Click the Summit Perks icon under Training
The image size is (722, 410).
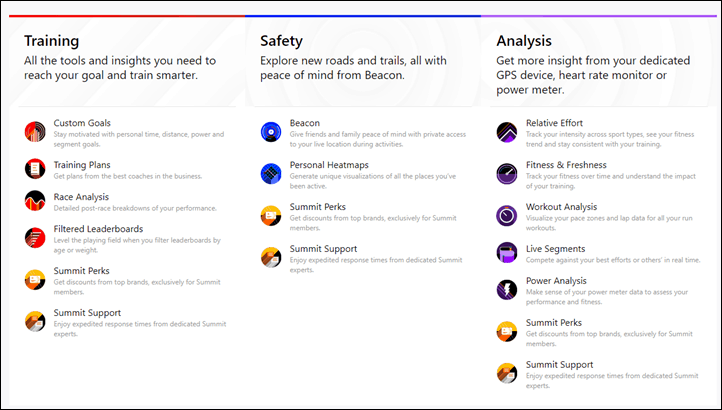click(x=35, y=280)
